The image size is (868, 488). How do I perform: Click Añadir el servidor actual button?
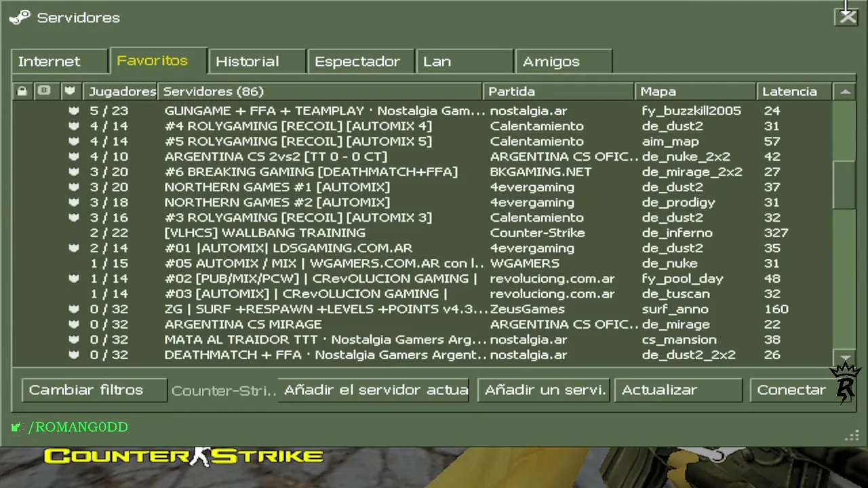coord(373,390)
